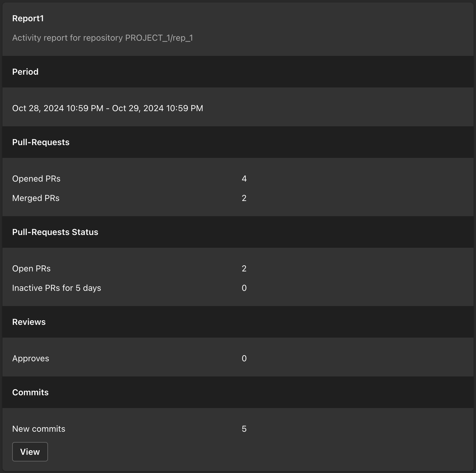The height and width of the screenshot is (473, 476).
Task: Click the Open PRs count value
Action: (244, 269)
